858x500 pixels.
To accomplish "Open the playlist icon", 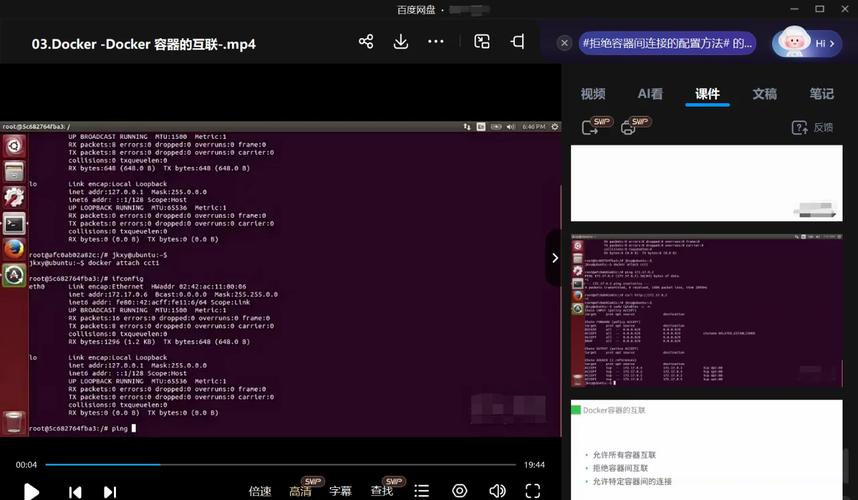I will click(x=421, y=491).
